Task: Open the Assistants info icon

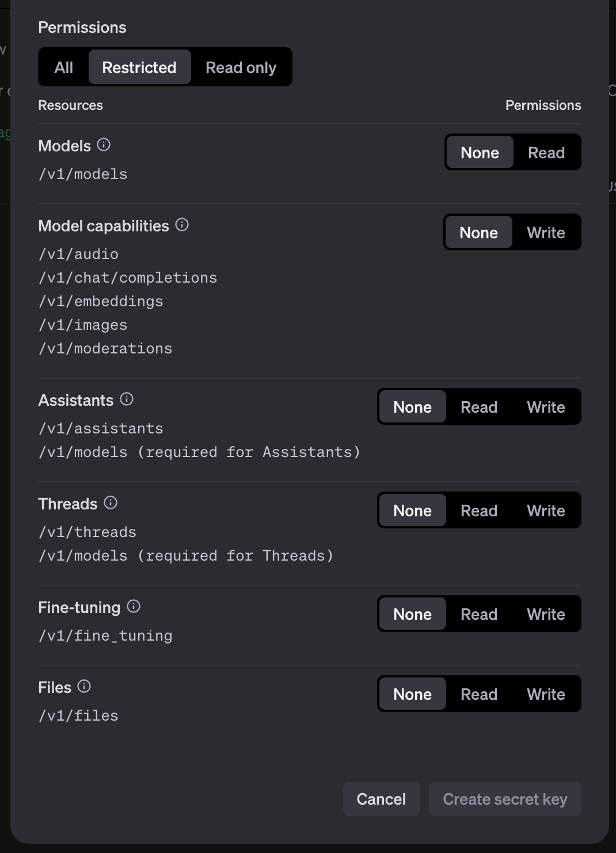Action: tap(127, 399)
